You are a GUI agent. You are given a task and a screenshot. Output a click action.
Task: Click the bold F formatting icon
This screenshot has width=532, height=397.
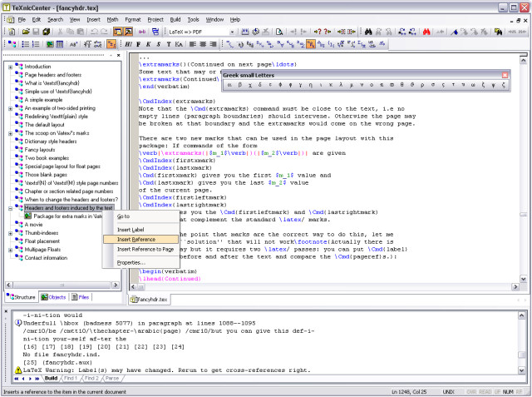coord(137,43)
